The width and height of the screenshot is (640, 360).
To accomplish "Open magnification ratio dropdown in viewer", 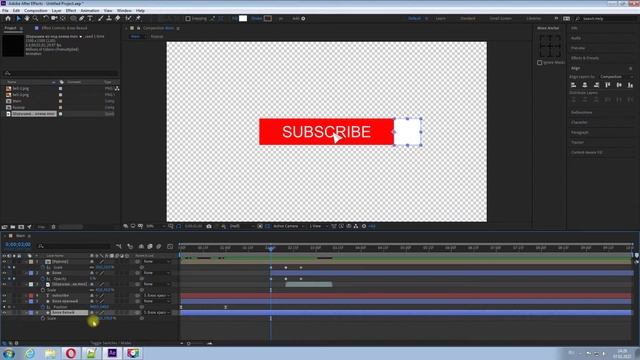I will click(156, 226).
